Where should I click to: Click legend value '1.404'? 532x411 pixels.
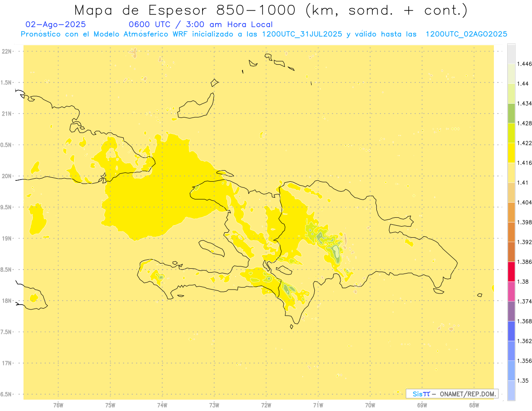point(524,202)
